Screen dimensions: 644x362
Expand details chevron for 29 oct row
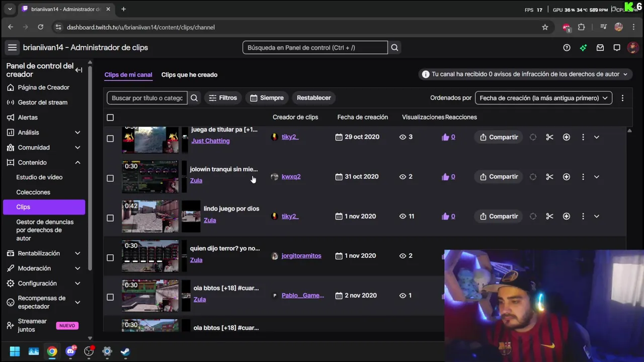[x=596, y=137]
